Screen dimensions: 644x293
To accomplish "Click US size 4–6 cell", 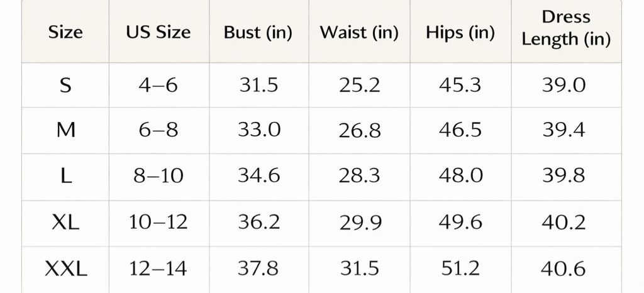I will pos(158,86).
